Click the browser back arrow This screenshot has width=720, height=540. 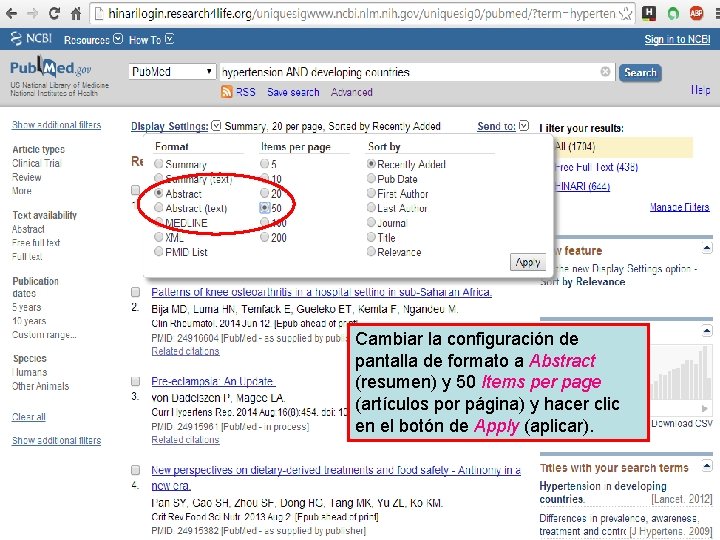point(11,13)
